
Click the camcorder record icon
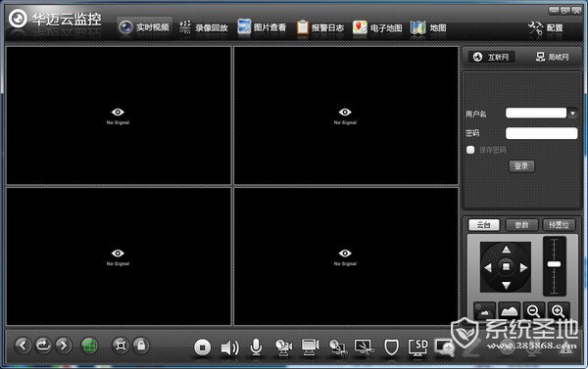284,347
